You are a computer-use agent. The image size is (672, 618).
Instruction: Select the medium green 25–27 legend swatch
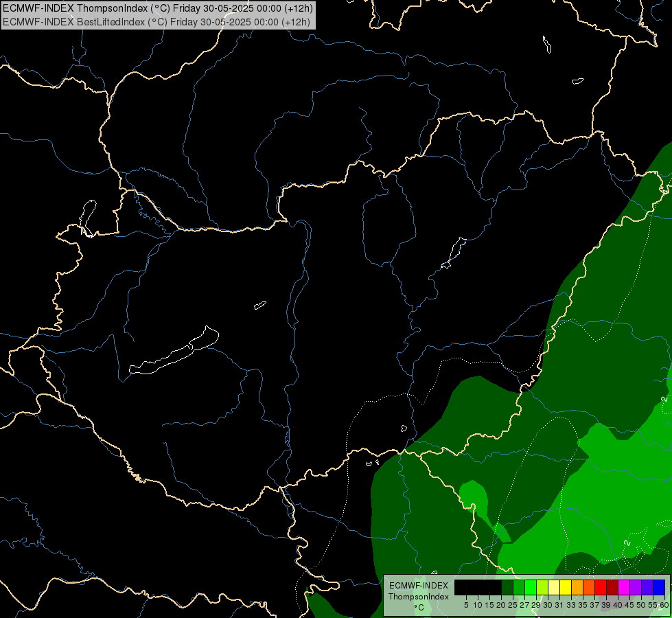pos(519,587)
